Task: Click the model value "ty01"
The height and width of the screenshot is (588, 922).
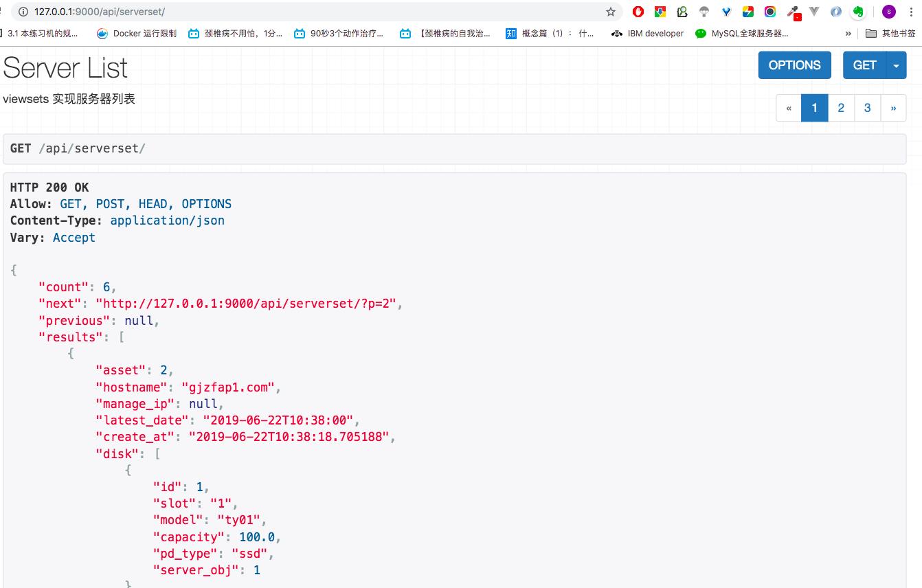Action: click(x=238, y=520)
